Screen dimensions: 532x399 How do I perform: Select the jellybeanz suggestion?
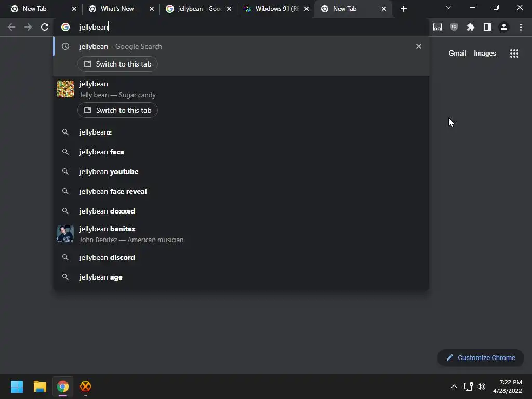click(241, 132)
